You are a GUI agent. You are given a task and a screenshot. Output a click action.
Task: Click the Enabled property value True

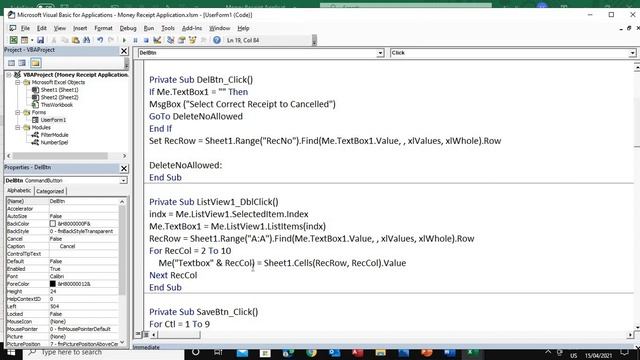pos(84,269)
